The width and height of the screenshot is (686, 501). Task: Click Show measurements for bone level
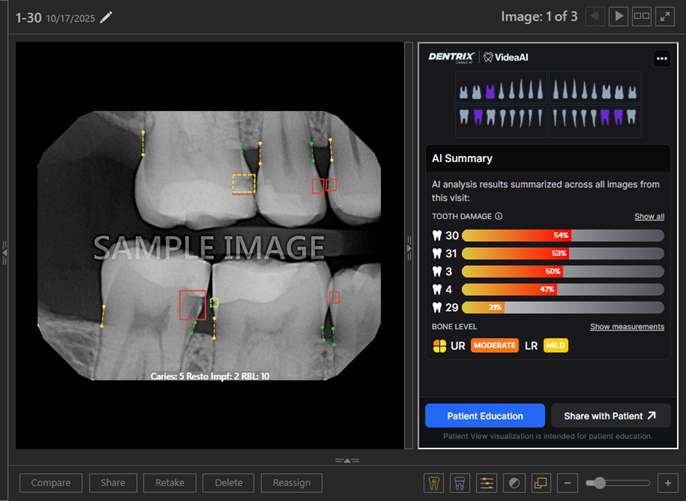click(626, 326)
